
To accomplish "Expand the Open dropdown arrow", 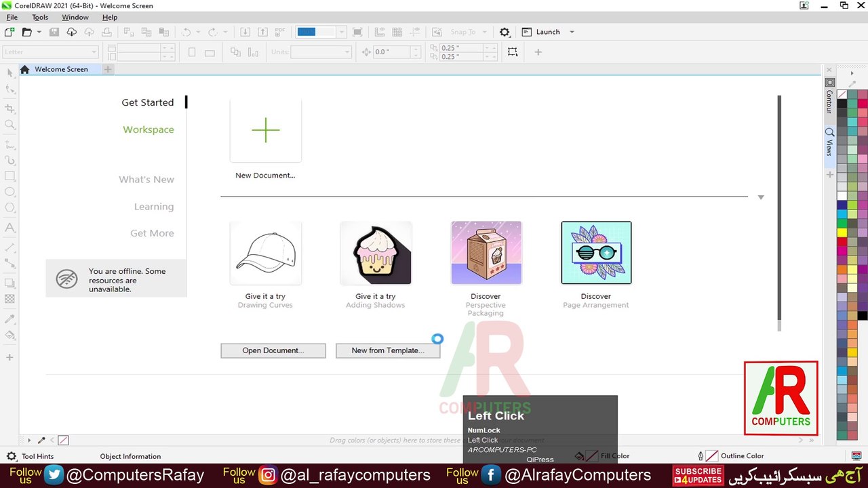I will (39, 32).
